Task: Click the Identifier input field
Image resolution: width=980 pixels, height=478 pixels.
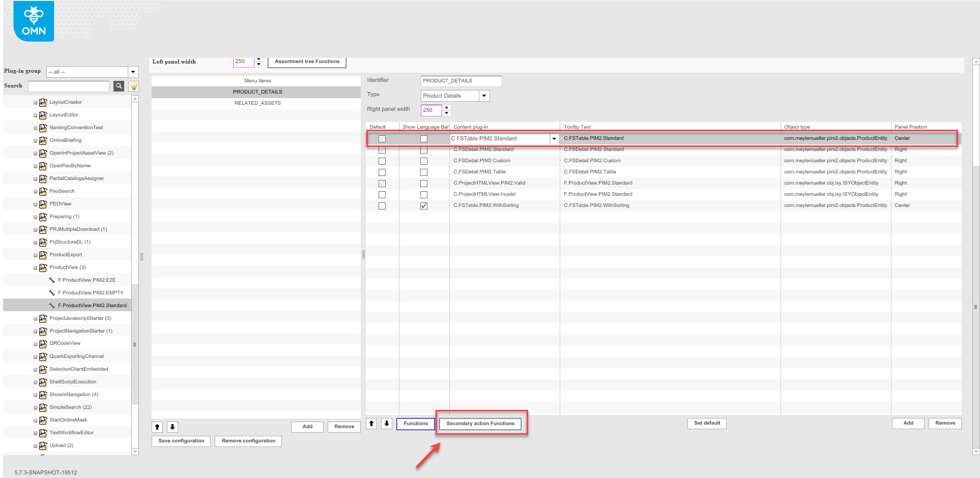Action: [x=460, y=80]
